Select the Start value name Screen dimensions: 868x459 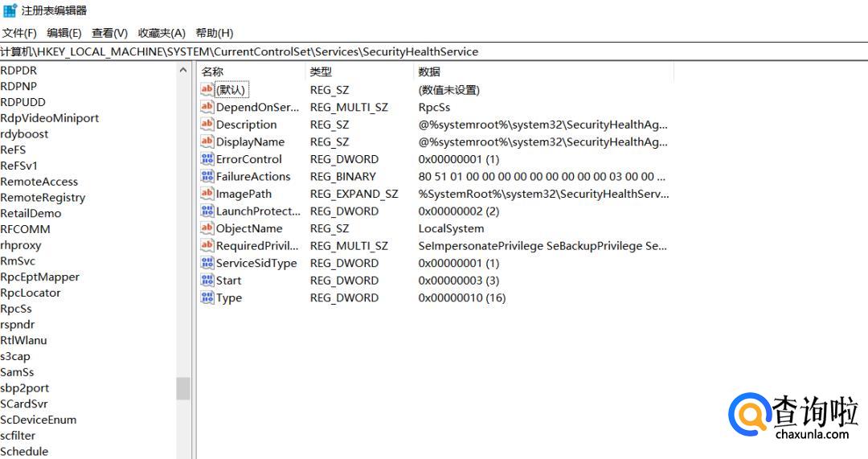tap(228, 281)
